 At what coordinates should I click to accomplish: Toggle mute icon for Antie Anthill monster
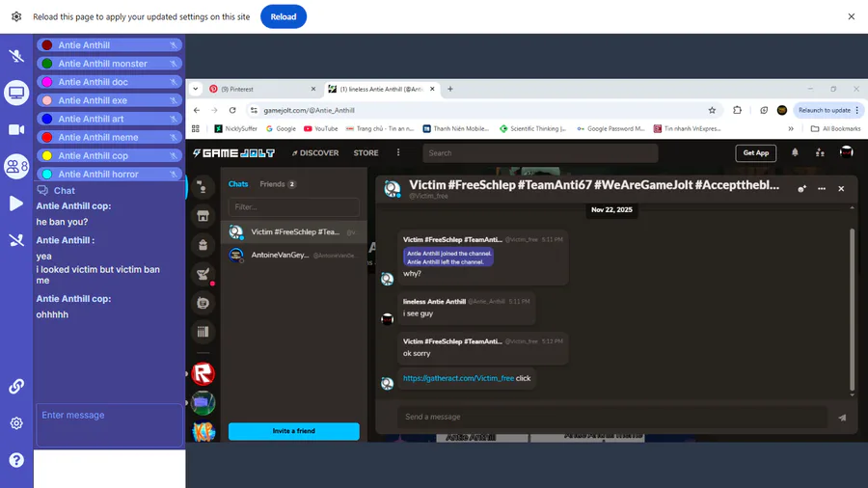tap(174, 64)
